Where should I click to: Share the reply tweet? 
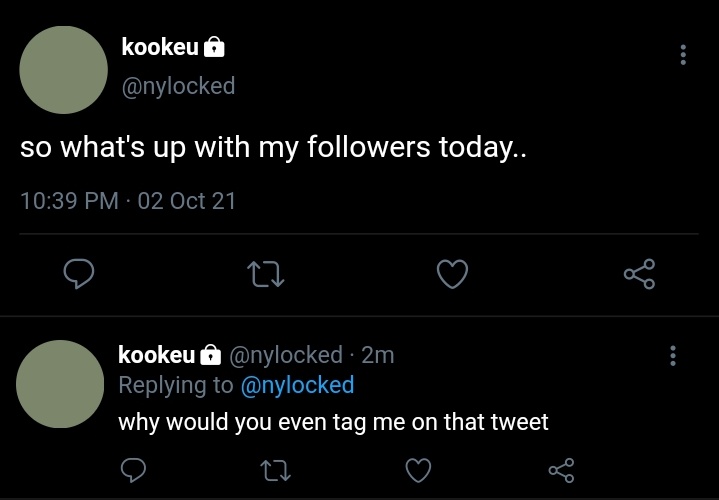click(561, 470)
